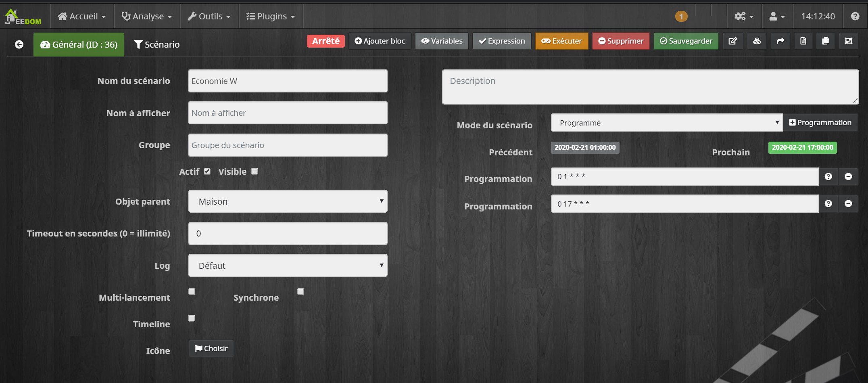Image resolution: width=868 pixels, height=383 pixels.
Task: Click the Arrêté status label
Action: point(326,41)
